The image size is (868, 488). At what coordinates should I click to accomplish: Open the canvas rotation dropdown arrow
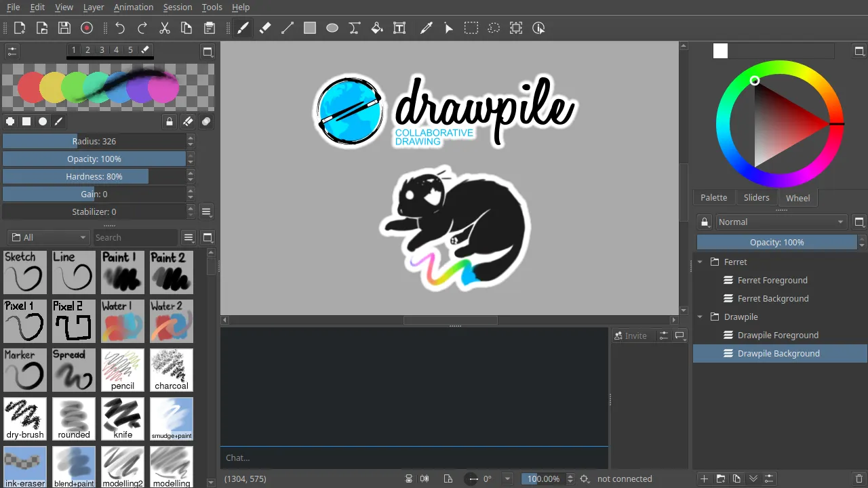tap(507, 479)
